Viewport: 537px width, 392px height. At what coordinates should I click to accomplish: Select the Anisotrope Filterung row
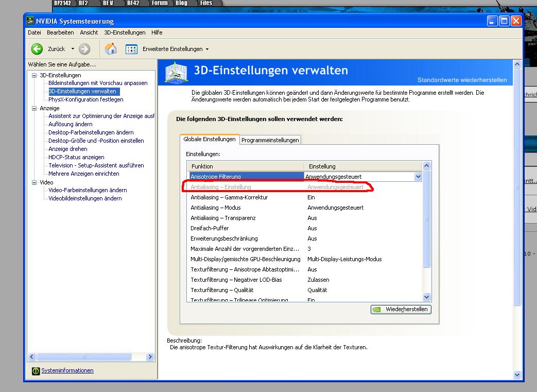[305, 177]
